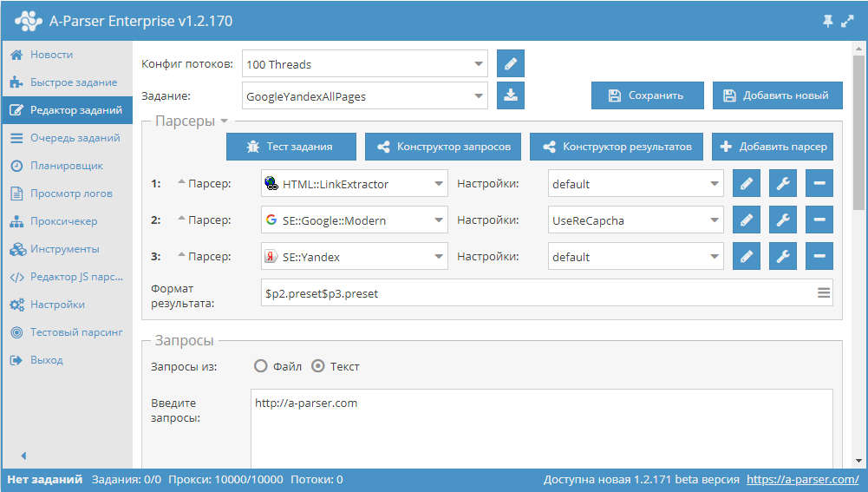868x492 pixels.
Task: Click the Задания: 0/0 status text
Action: [127, 479]
